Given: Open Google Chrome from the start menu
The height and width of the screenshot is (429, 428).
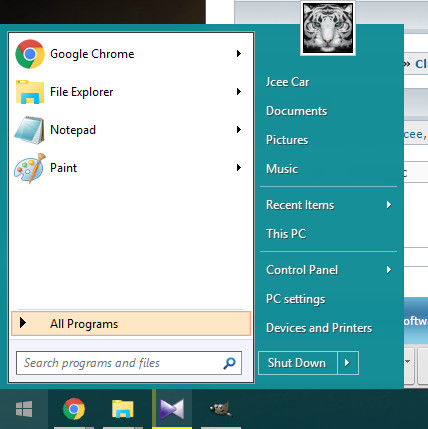Looking at the screenshot, I should [x=130, y=54].
